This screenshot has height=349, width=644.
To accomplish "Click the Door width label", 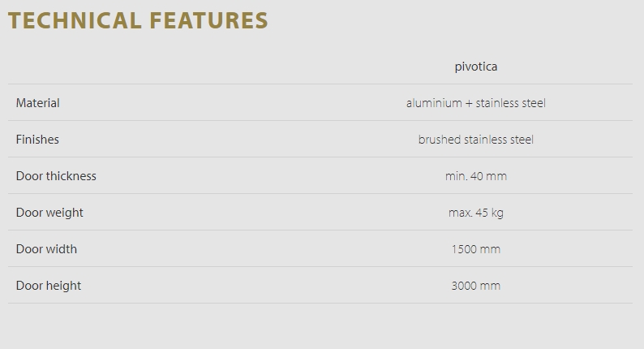I will coord(46,249).
